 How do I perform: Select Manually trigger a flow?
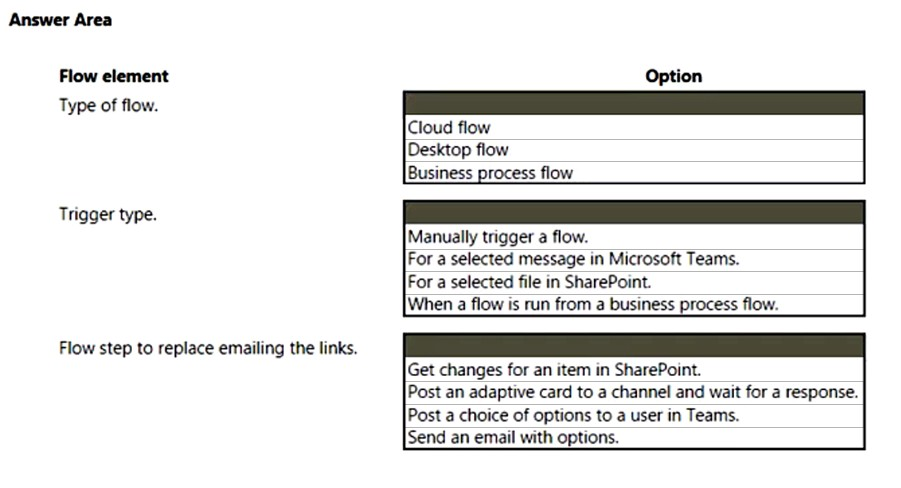coord(634,237)
